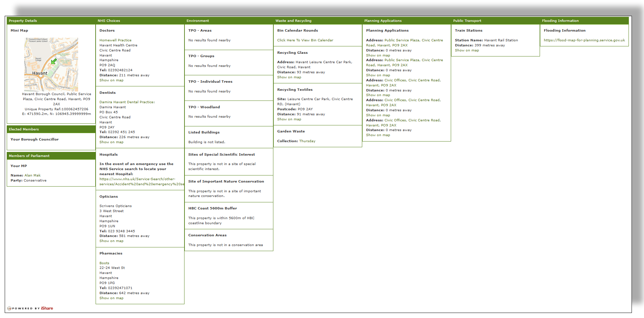Click the iShare logo in footer
The image size is (644, 318).
point(47,308)
